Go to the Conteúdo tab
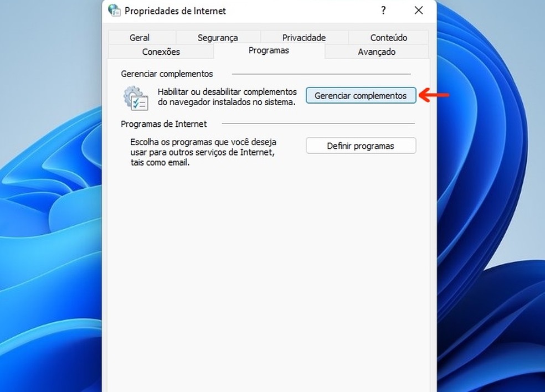 389,38
